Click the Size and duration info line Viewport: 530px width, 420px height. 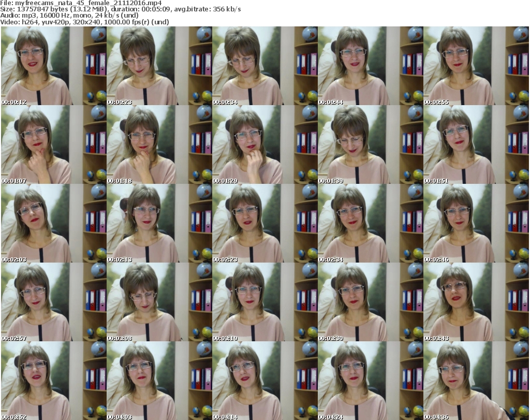[120, 9]
